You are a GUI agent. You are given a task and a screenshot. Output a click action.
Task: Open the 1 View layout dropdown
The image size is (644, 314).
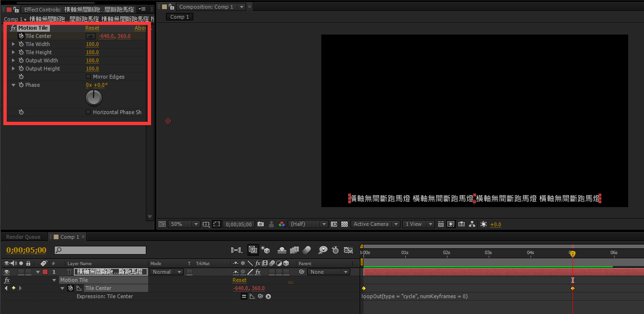pos(419,224)
